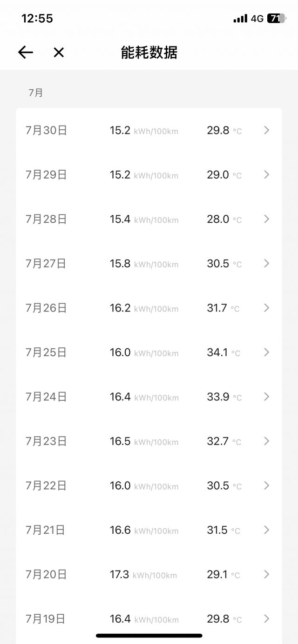Open the 7月27日 energy record
The image size is (298, 644).
click(x=149, y=263)
